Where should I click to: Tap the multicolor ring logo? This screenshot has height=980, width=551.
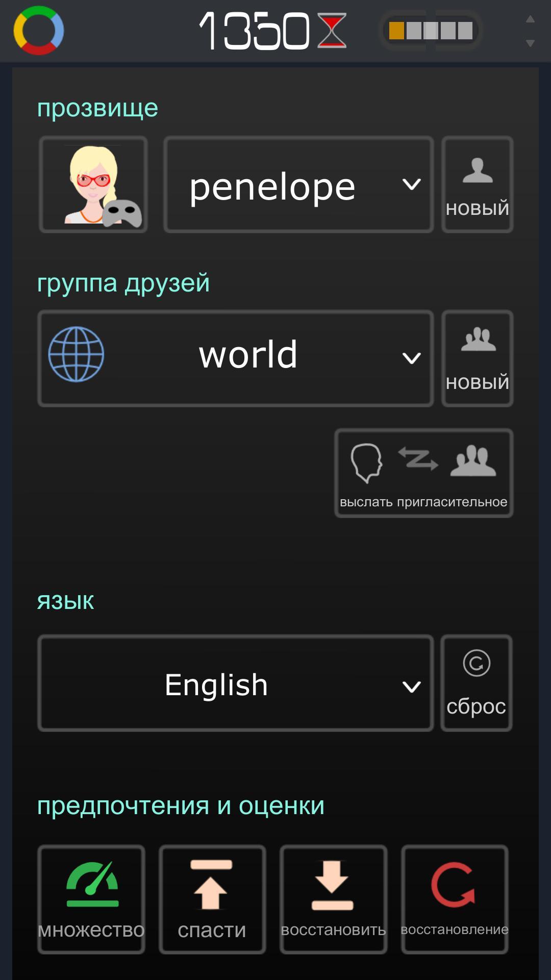39,31
